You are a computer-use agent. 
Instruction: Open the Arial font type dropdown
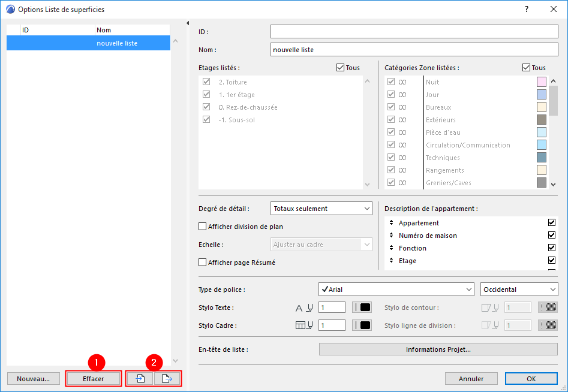pos(396,289)
